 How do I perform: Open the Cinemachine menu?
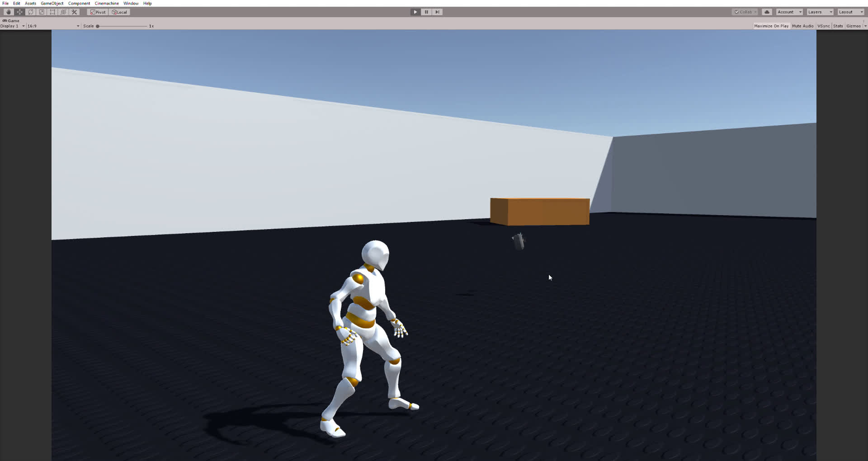click(x=107, y=3)
